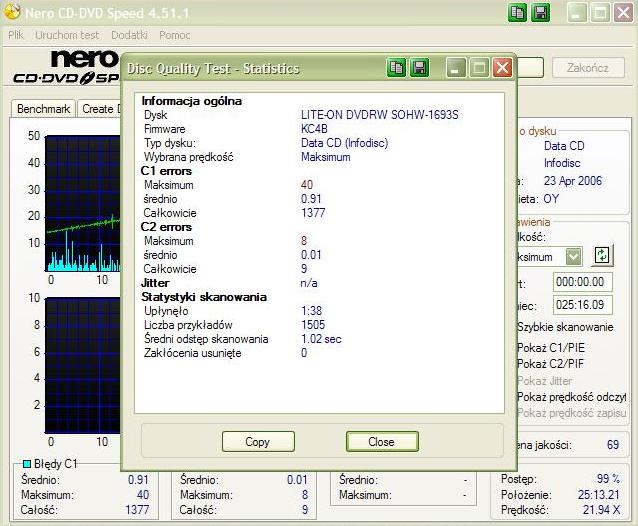
Task: Click the disc type Data CD (Infodisc)
Action: point(345,143)
